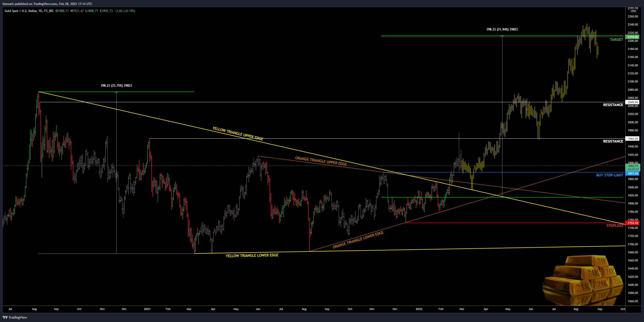
Task: Click the BUY STOP-LIMIT label
Action: point(610,175)
